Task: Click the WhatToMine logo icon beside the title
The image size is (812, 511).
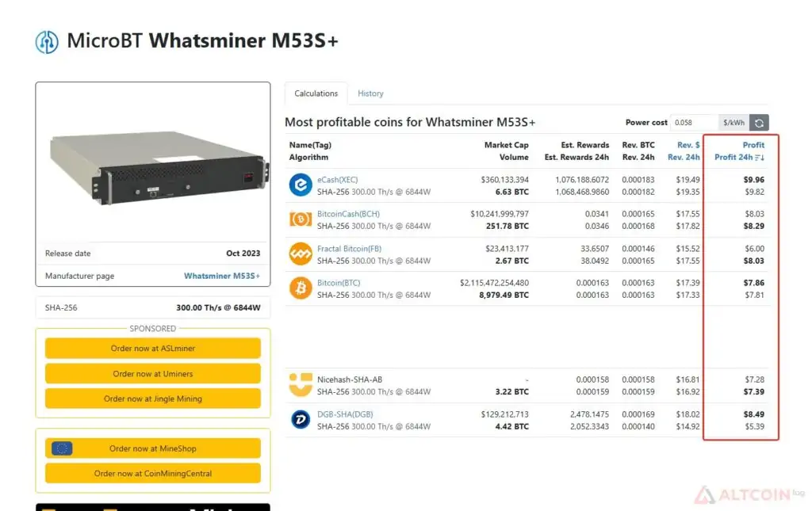Action: click(47, 42)
